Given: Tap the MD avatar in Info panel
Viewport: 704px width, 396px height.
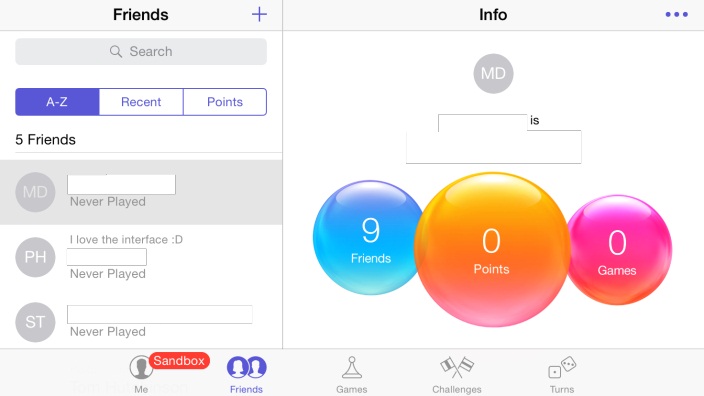Looking at the screenshot, I should point(493,74).
